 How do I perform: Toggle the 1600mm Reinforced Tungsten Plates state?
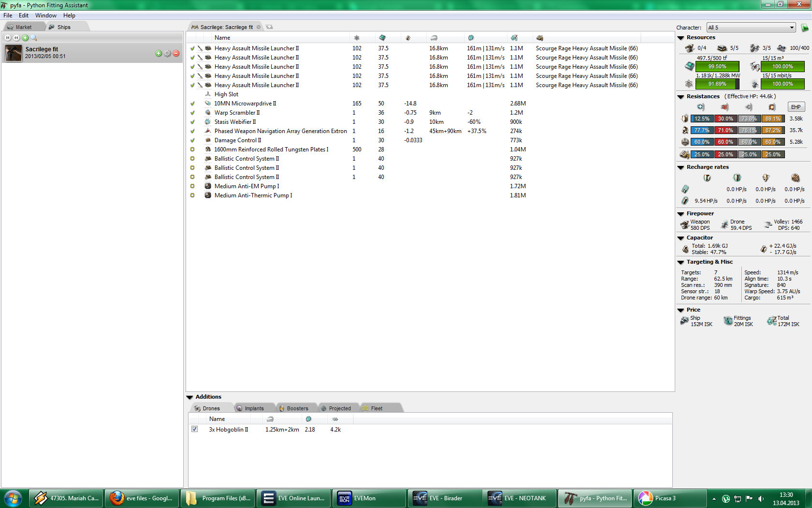coord(192,149)
